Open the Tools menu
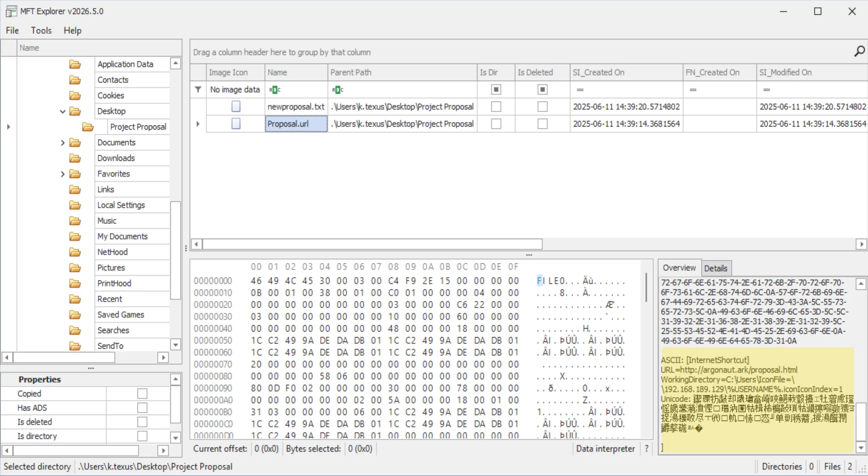 [x=41, y=30]
